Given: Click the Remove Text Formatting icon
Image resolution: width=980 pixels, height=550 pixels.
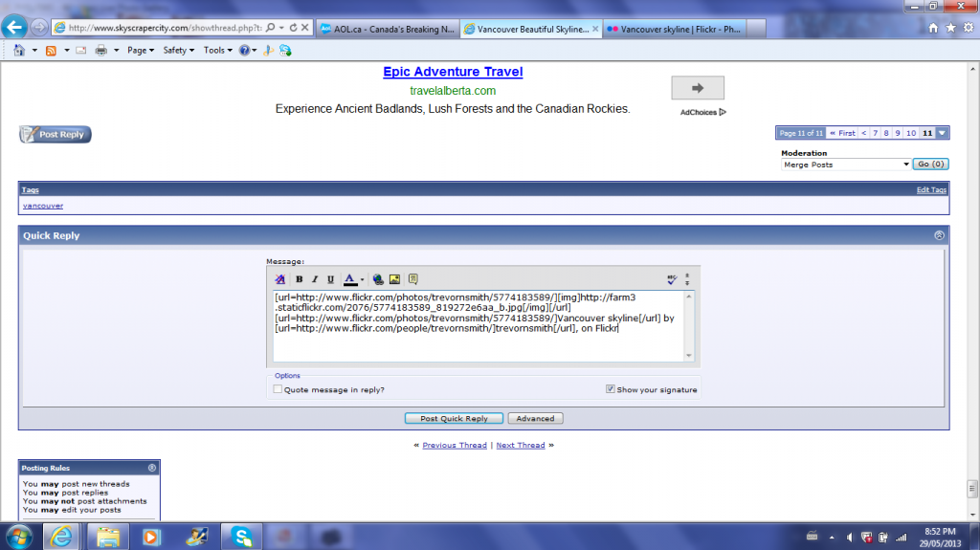Looking at the screenshot, I should coord(280,279).
